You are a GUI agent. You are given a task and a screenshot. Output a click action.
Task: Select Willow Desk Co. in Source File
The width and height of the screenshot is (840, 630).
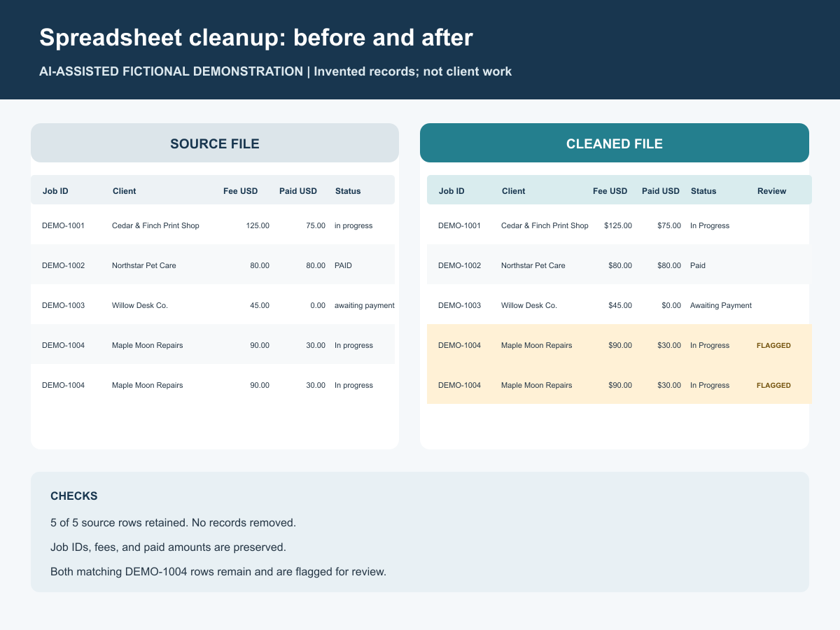(140, 305)
